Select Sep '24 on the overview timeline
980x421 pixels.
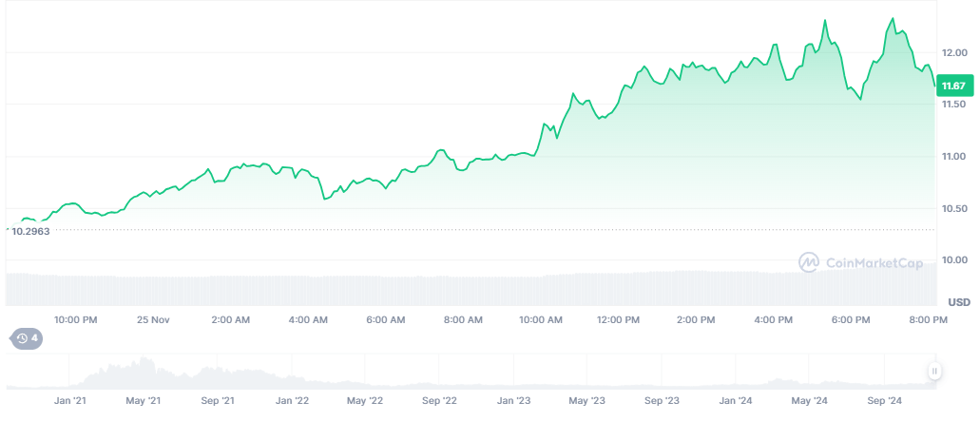tap(885, 401)
